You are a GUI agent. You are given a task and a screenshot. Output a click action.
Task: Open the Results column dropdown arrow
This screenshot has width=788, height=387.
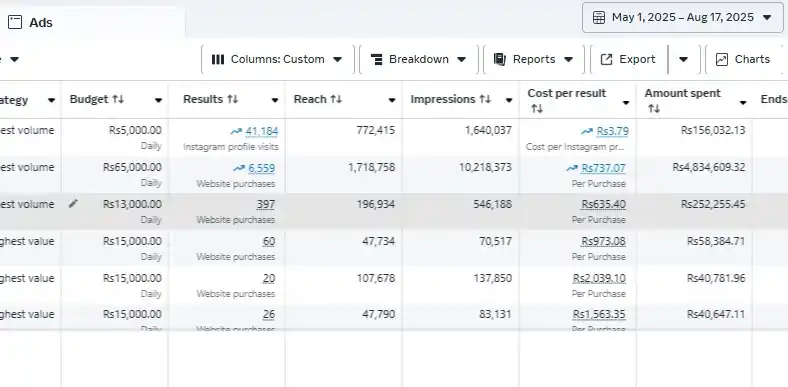[x=275, y=101]
